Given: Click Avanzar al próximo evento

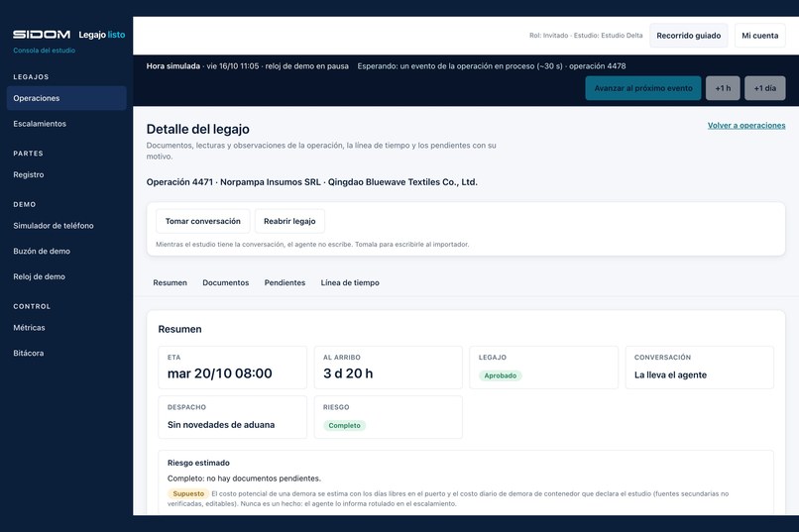Looking at the screenshot, I should (x=643, y=88).
